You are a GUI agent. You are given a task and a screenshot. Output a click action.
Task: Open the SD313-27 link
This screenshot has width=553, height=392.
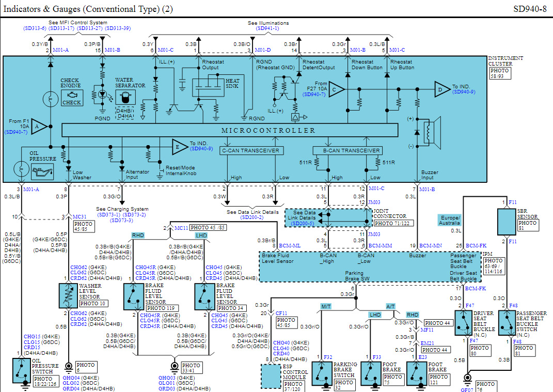(x=89, y=28)
